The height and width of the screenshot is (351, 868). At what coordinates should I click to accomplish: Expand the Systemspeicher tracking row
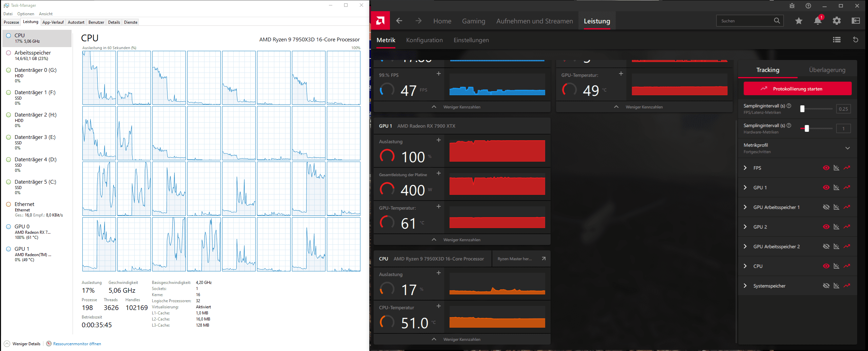coord(745,286)
